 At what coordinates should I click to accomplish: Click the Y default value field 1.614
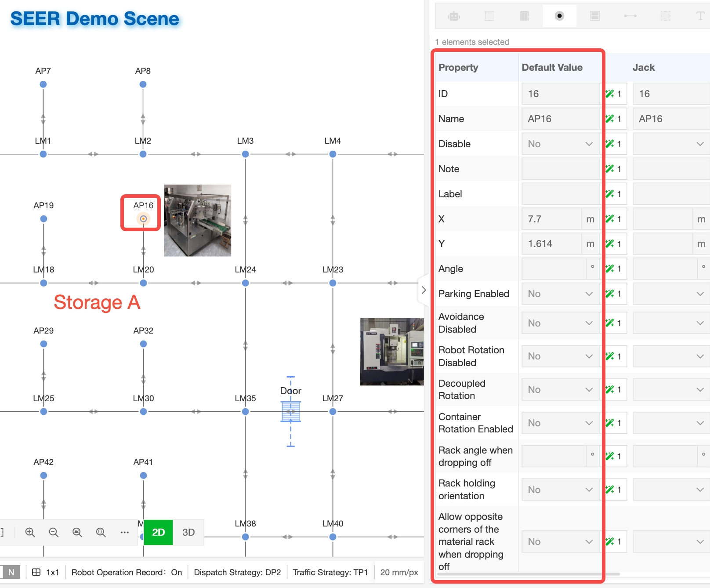click(x=552, y=243)
